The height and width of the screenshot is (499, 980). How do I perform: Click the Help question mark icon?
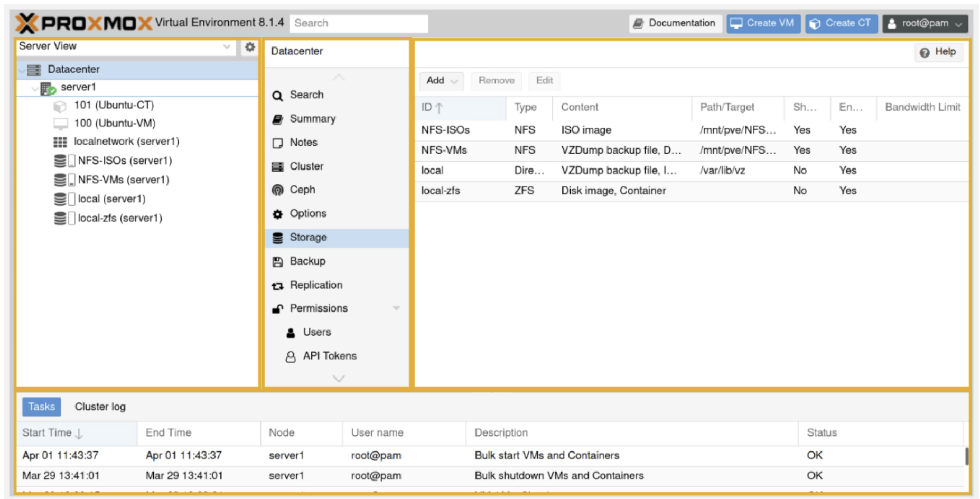pyautogui.click(x=925, y=52)
